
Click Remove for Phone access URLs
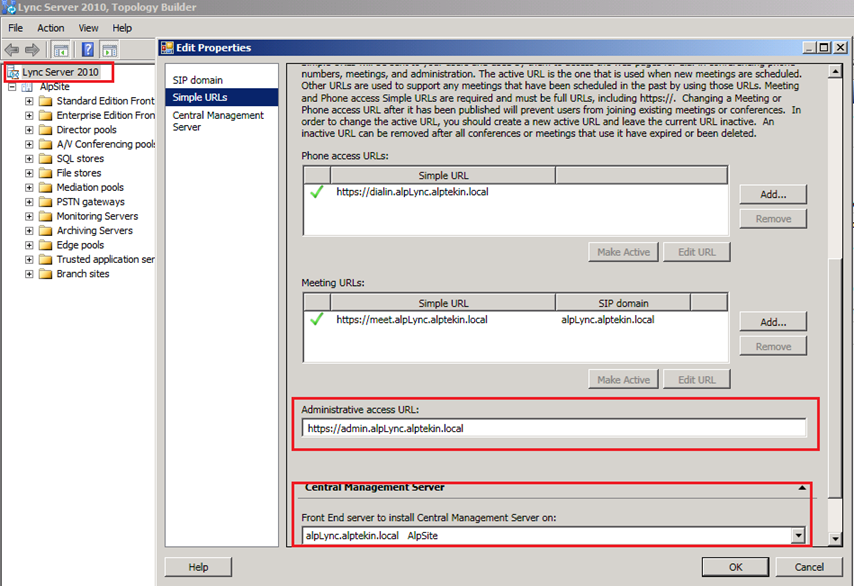click(773, 219)
